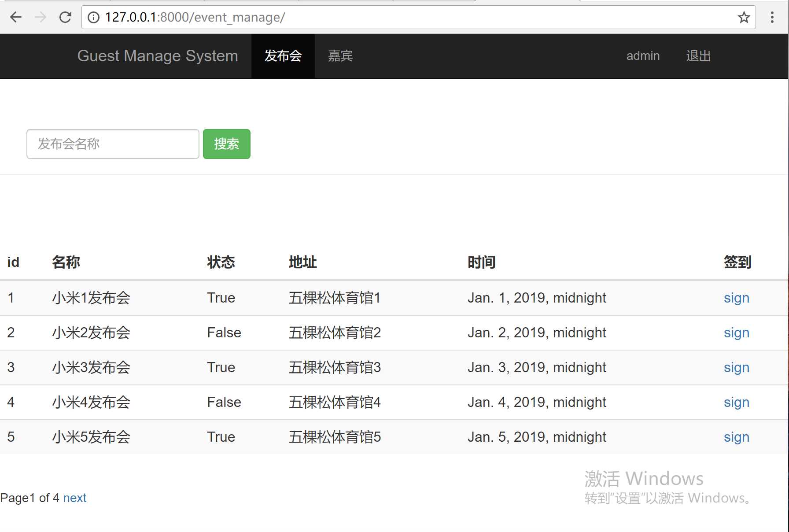Go to next page via next link

tap(74, 498)
